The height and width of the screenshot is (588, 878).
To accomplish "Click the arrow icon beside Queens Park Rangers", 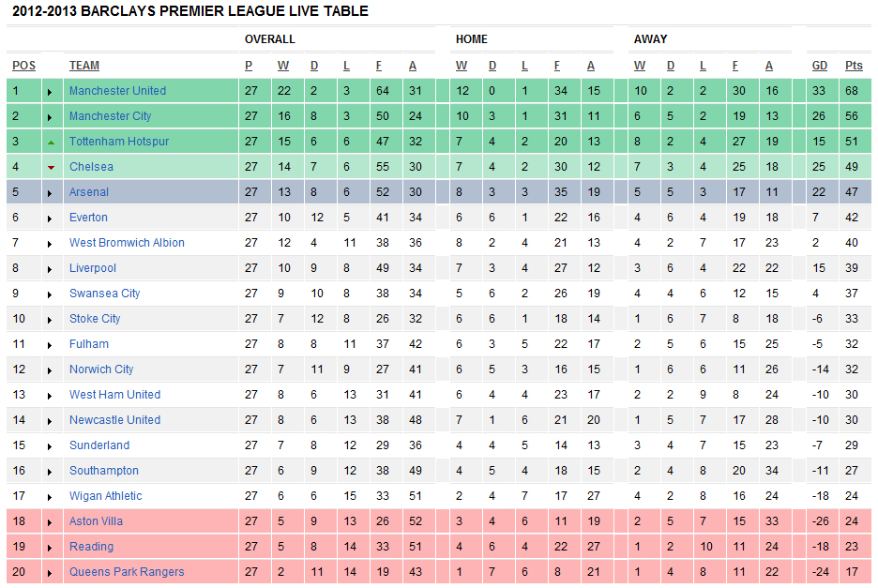I will pos(51,572).
